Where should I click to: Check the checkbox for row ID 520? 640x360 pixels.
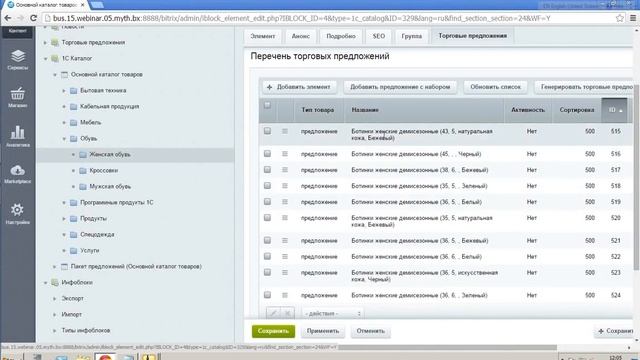[267, 218]
